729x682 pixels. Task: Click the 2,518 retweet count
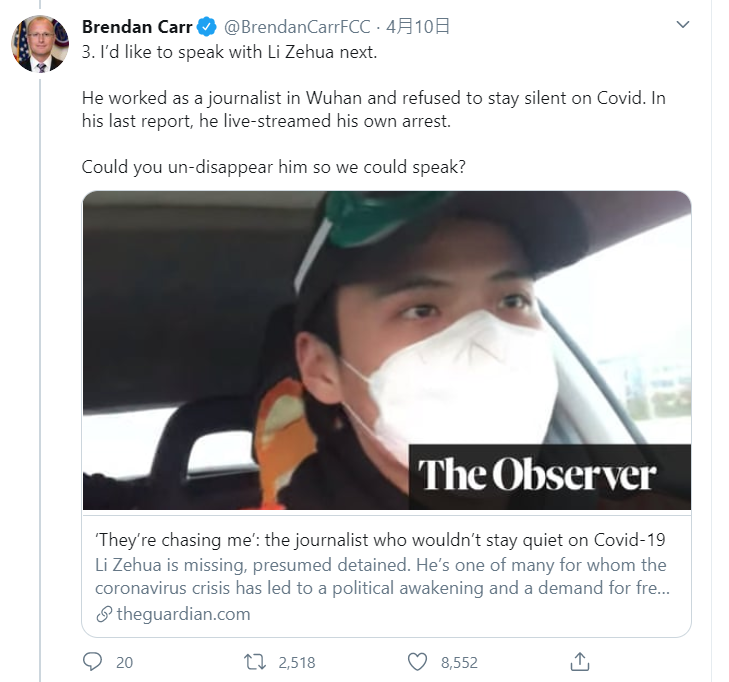(x=294, y=661)
